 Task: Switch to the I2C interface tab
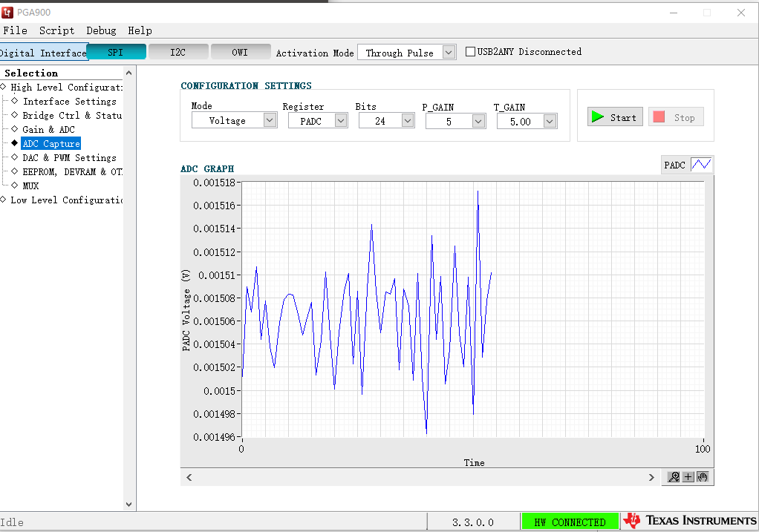tap(178, 52)
